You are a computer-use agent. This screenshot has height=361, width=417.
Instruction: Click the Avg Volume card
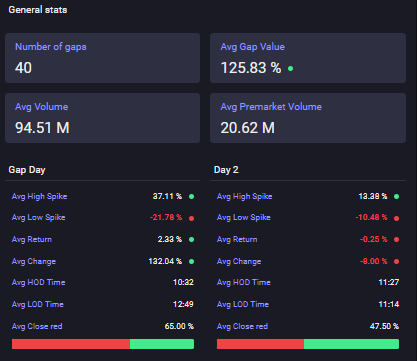coord(102,118)
